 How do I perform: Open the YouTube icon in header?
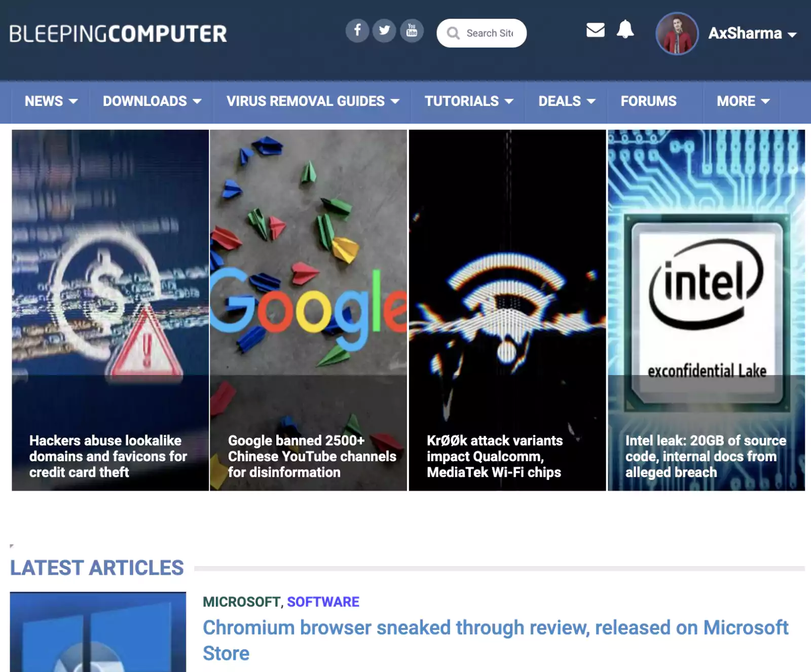coord(412,30)
